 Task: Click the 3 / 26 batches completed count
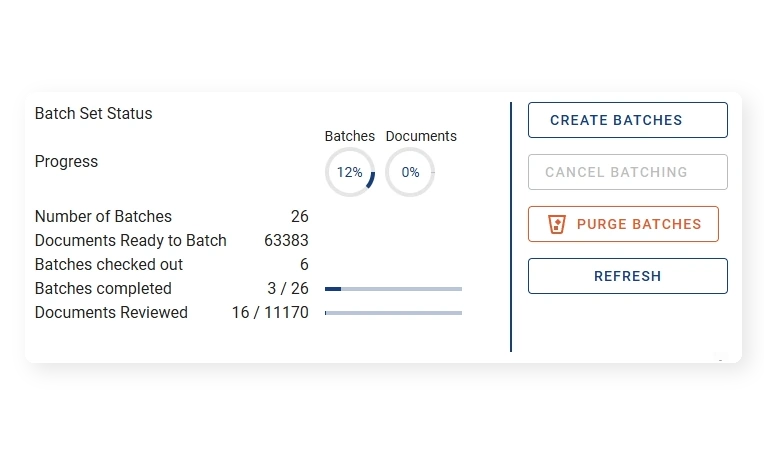pyautogui.click(x=287, y=289)
